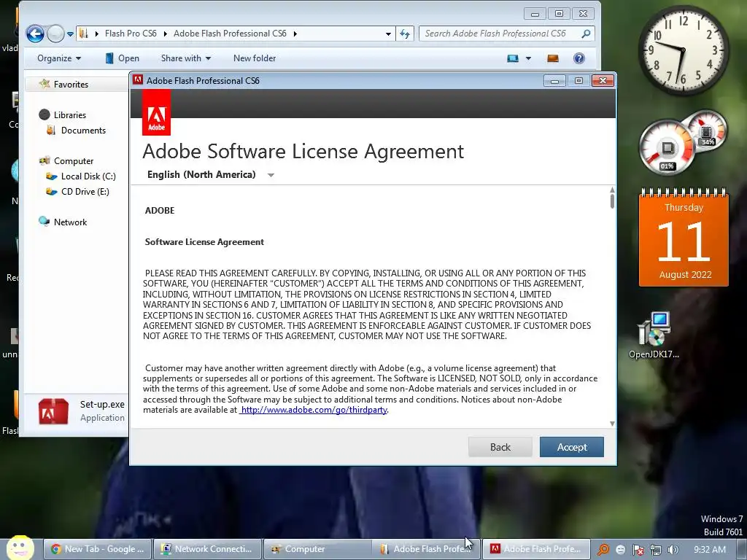Image resolution: width=747 pixels, height=560 pixels.
Task: Refresh the Explorer folder view
Action: [x=404, y=34]
